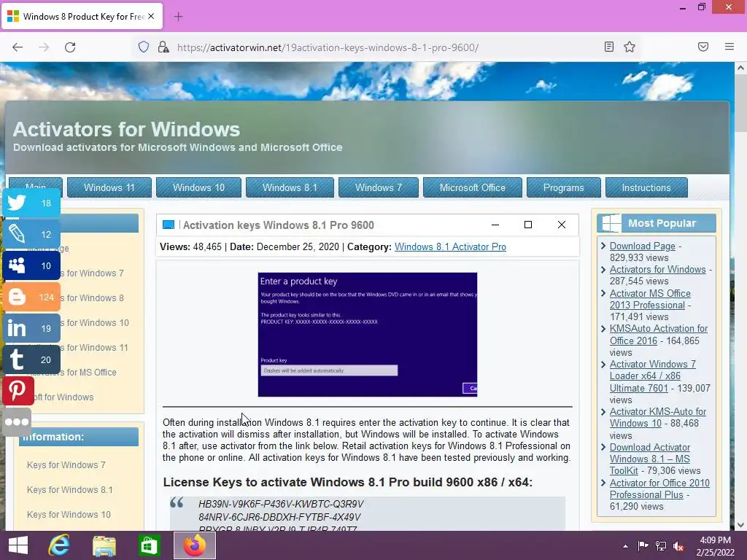Click the taskbar clock showing 4:09 PM
This screenshot has height=560, width=747.
[x=715, y=546]
